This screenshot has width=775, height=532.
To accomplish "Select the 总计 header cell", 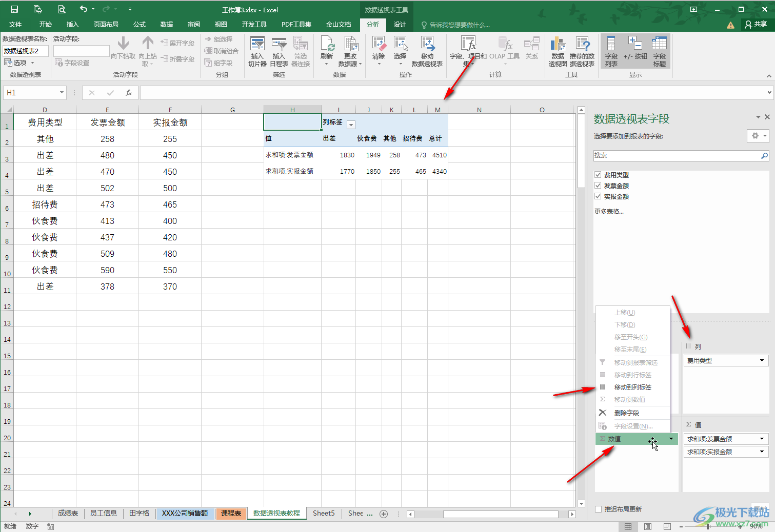I will (x=438, y=138).
